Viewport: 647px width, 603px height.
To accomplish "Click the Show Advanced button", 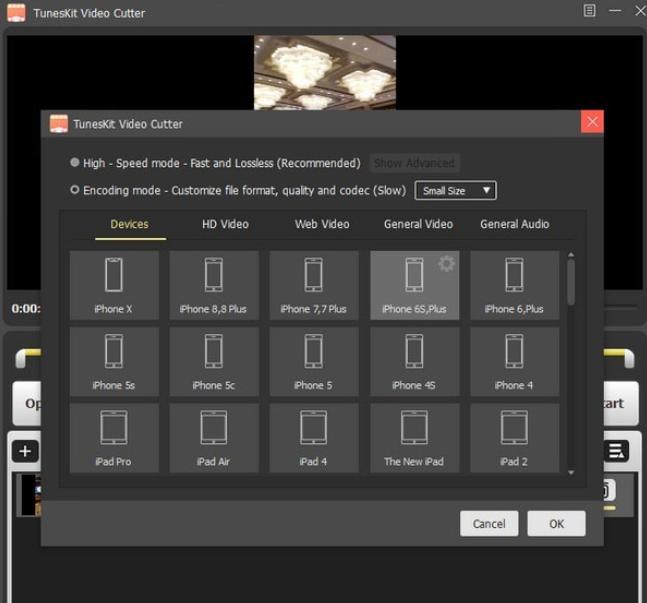I will tap(414, 163).
